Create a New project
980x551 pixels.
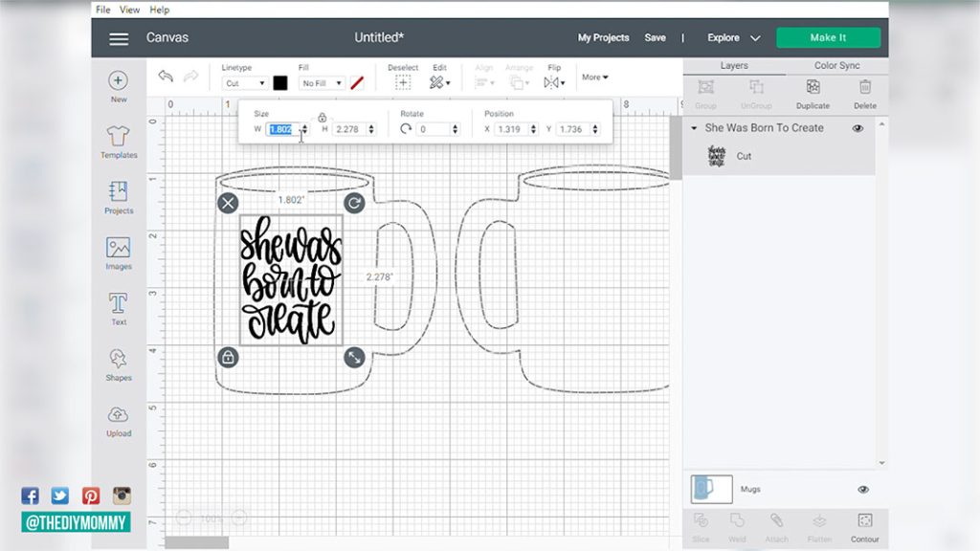click(118, 86)
